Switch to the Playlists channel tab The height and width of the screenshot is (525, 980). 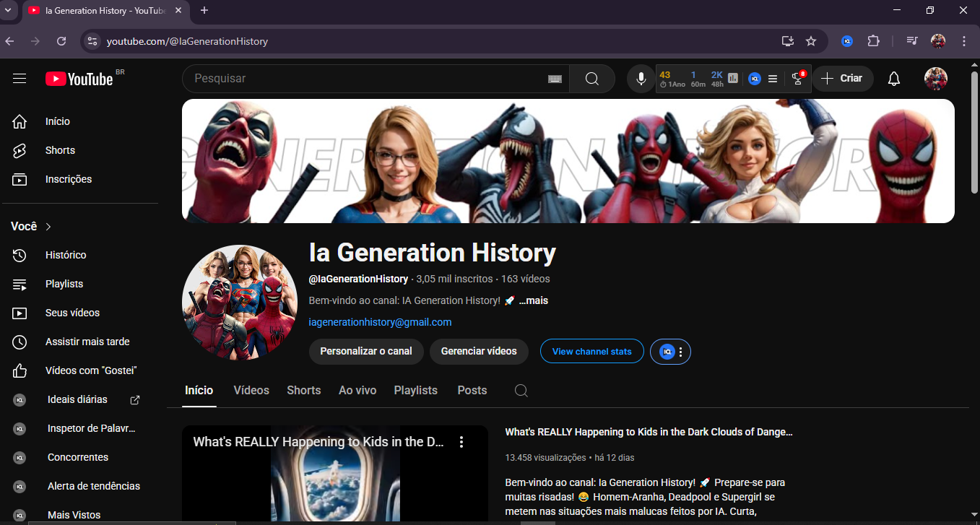416,391
